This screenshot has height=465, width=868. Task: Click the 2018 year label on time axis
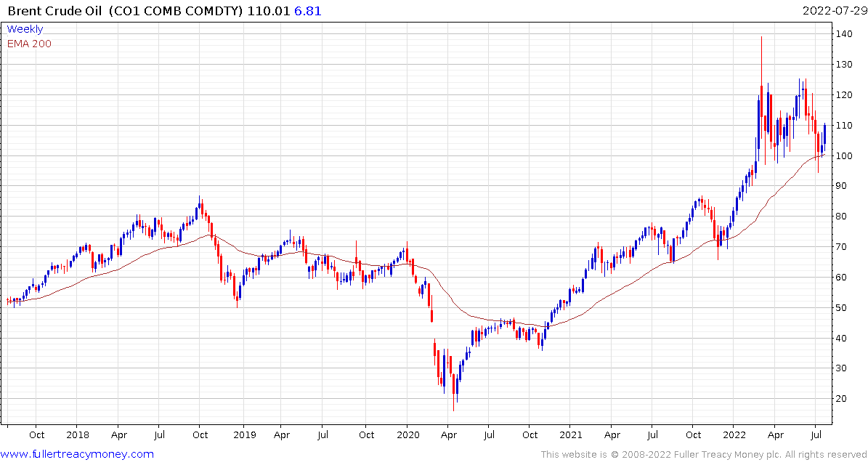(77, 435)
